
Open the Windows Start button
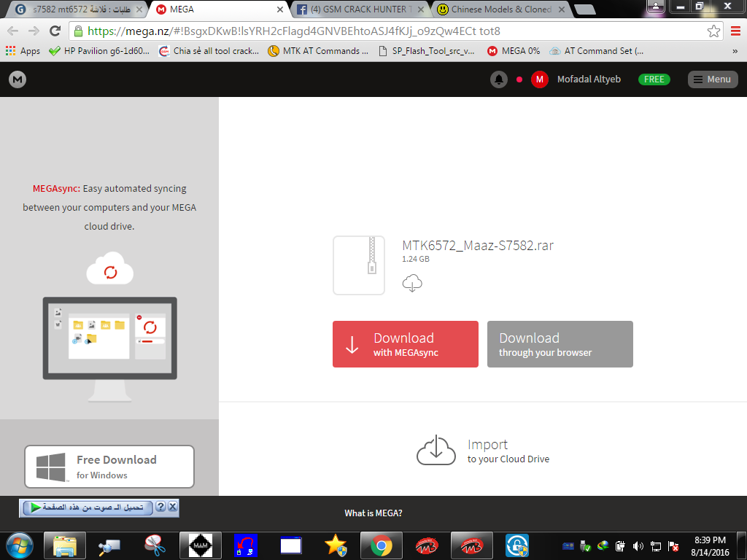(x=20, y=545)
